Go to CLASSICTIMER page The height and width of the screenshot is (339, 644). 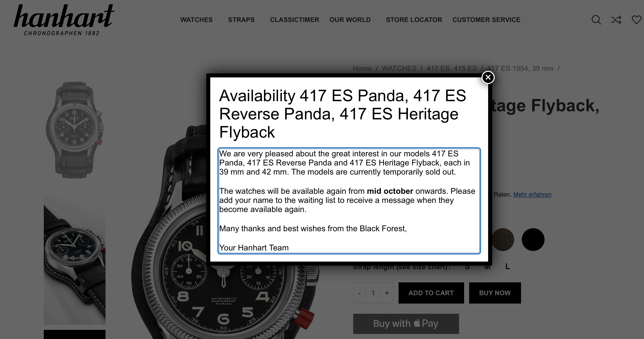click(294, 20)
